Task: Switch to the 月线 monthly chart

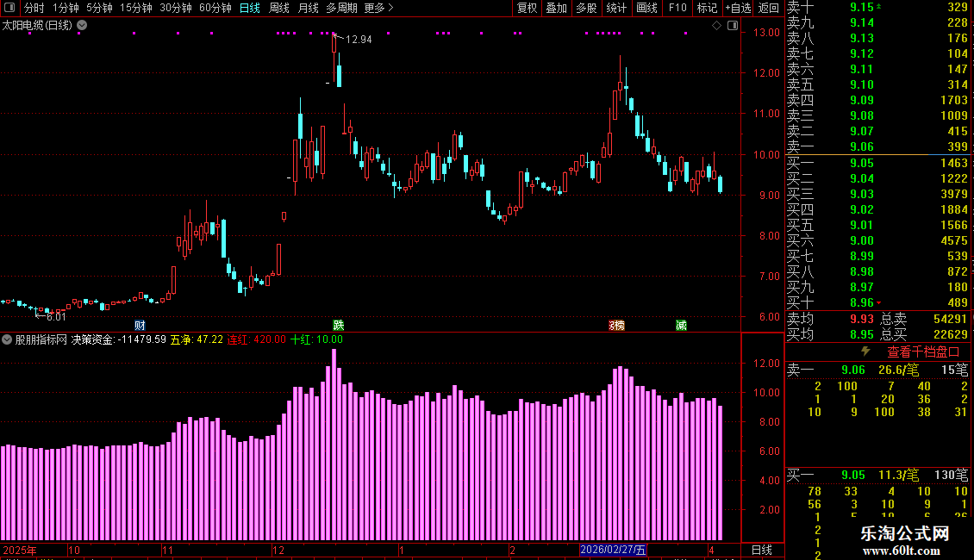Action: [x=308, y=8]
